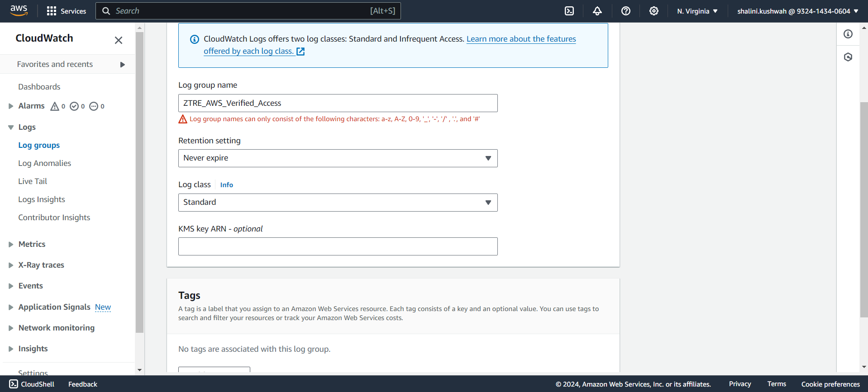Image resolution: width=868 pixels, height=392 pixels.
Task: Expand the Insights section
Action: tap(11, 349)
